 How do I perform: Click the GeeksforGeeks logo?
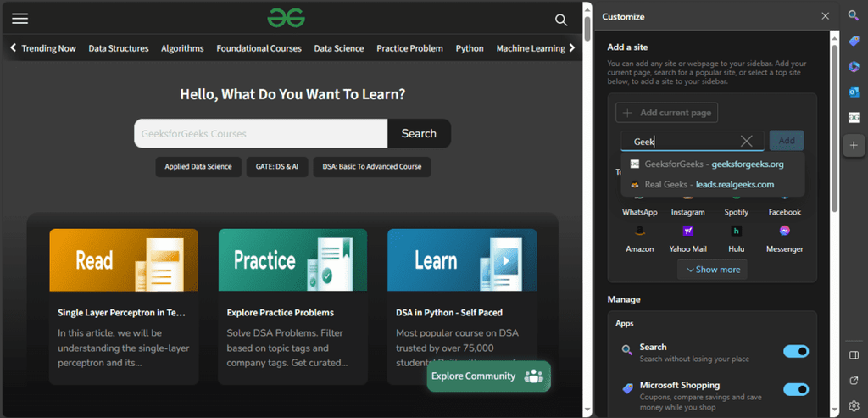tap(287, 18)
